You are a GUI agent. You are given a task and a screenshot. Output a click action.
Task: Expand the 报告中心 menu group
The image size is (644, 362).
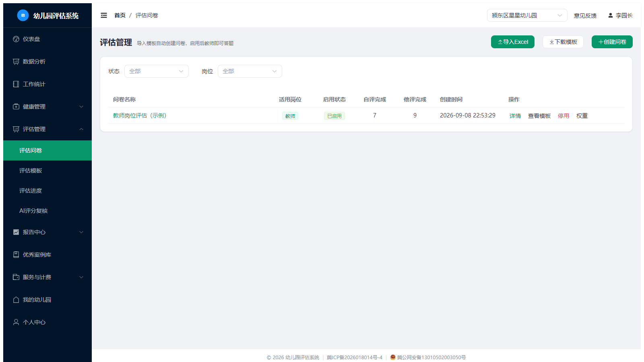point(47,232)
